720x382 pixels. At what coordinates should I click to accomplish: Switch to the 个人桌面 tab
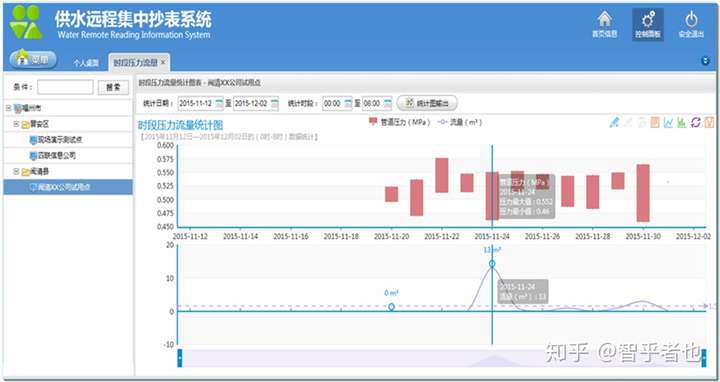(x=86, y=63)
